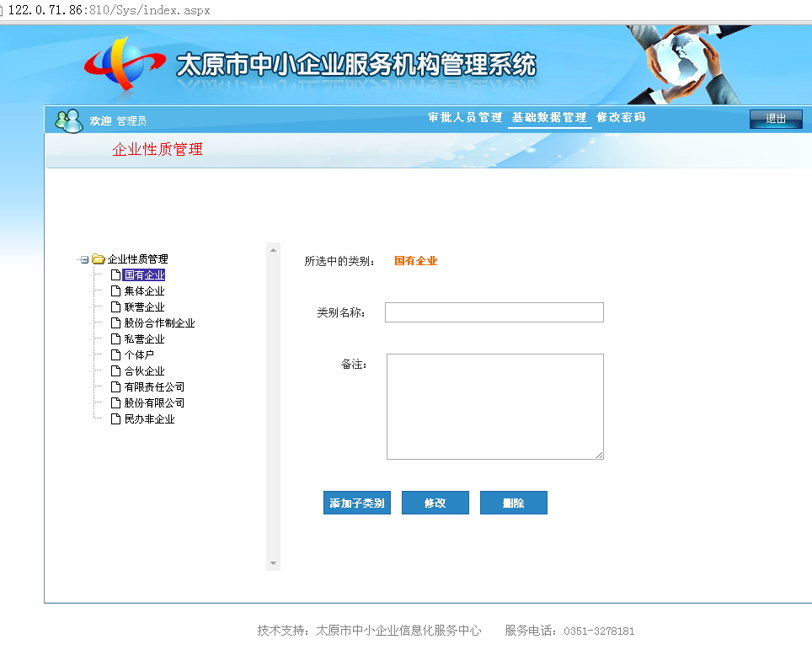This screenshot has width=812, height=650.
Task: Select 合伙企业 in the tree
Action: pos(144,371)
